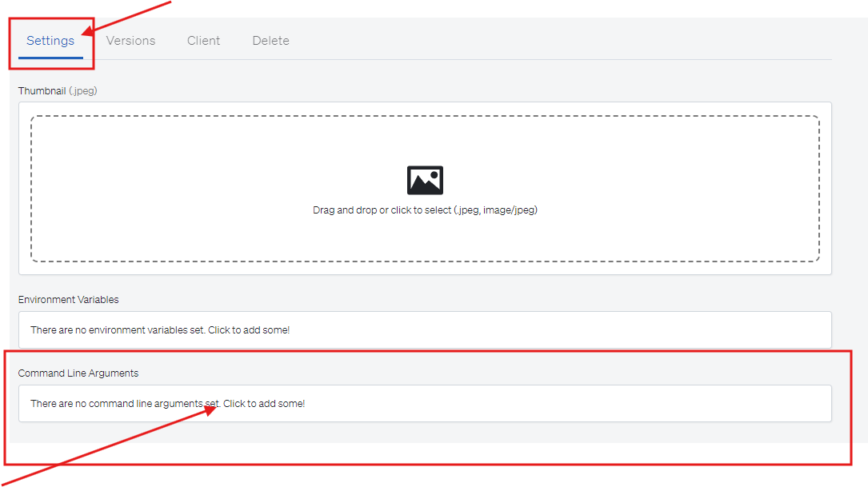The image size is (868, 487).
Task: Open the file picker via the thumbnail drop zone
Action: click(x=426, y=188)
